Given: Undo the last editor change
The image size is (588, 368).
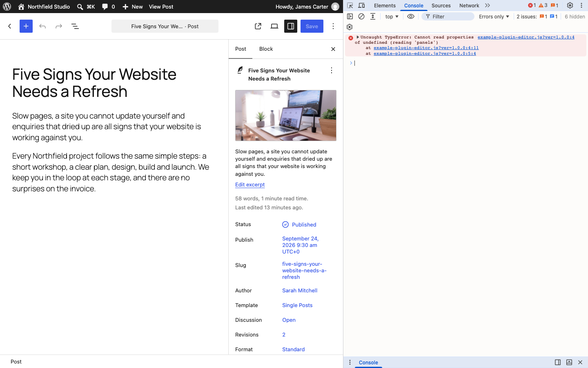Looking at the screenshot, I should click(42, 26).
